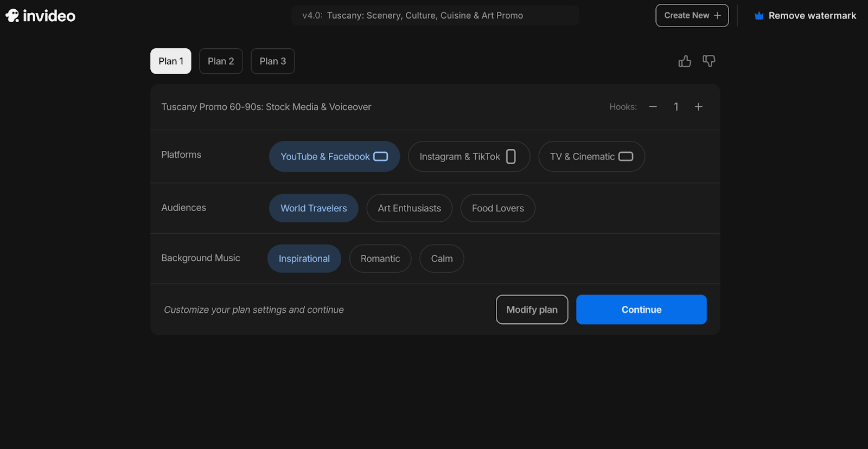Select Calm background music
The height and width of the screenshot is (449, 868).
point(442,259)
